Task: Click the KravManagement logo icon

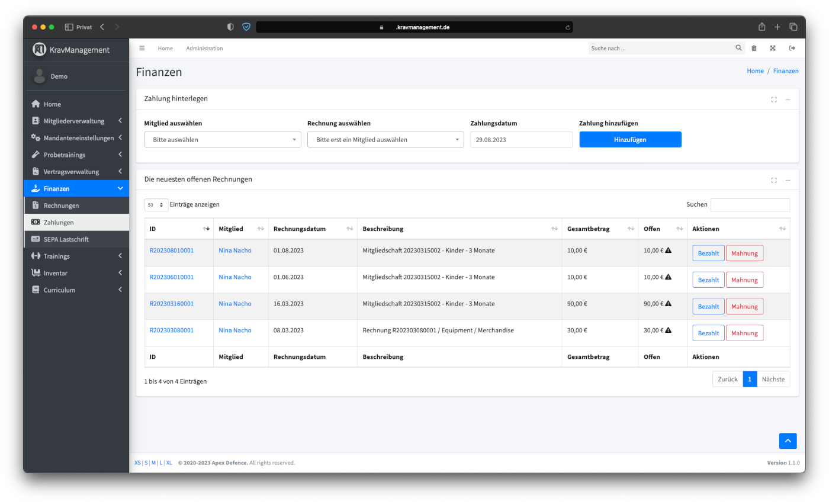Action: coord(39,50)
